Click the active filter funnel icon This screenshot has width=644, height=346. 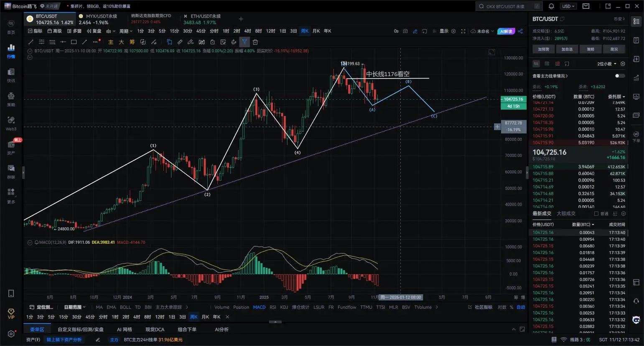(x=244, y=42)
